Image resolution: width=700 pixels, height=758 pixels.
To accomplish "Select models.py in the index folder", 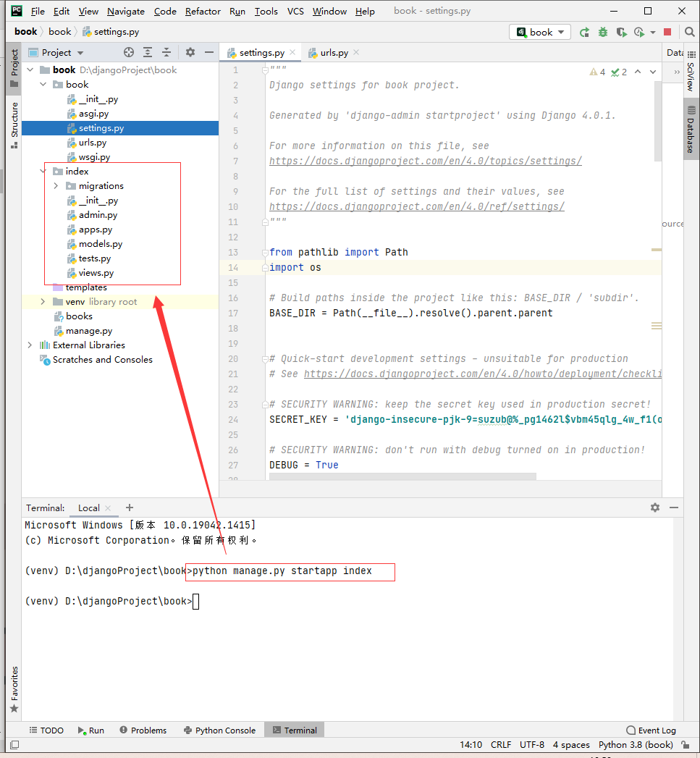I will (x=101, y=244).
